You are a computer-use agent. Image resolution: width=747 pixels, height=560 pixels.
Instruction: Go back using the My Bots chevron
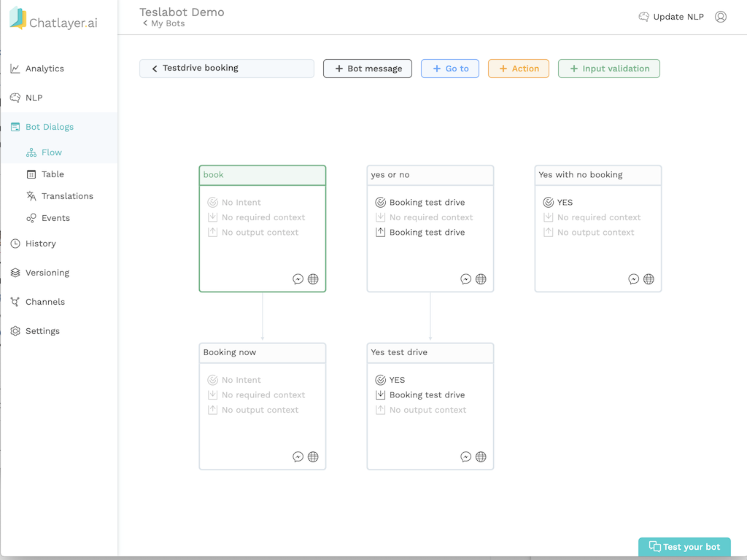click(145, 23)
